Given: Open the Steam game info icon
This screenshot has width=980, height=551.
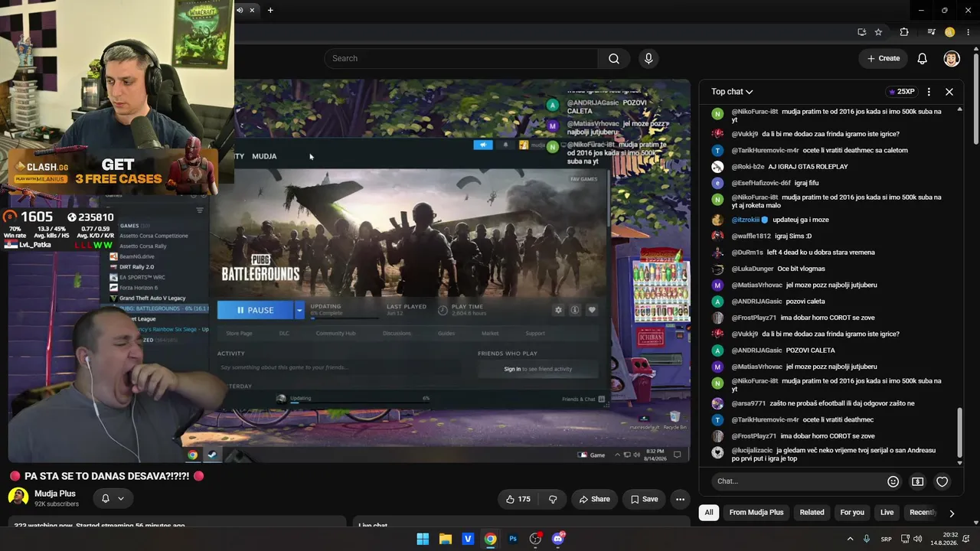Looking at the screenshot, I should coord(575,310).
